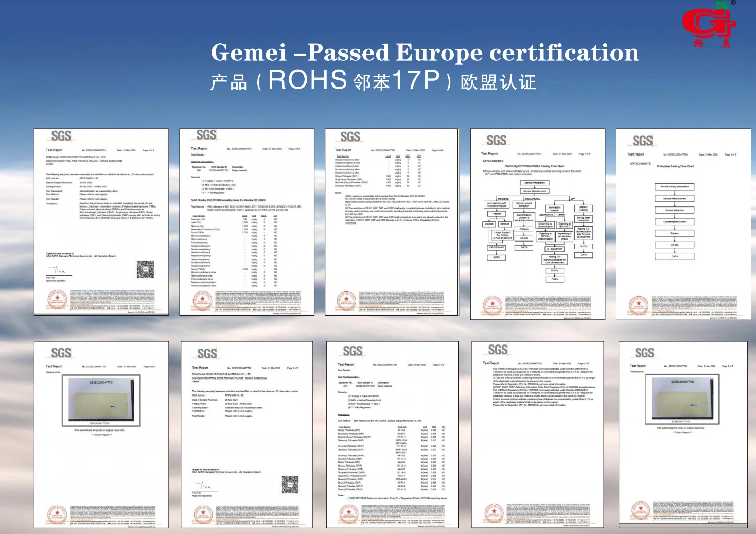This screenshot has width=756, height=534.
Task: Open the Pb/Cd/Hg flow chart page thumbnail
Action: point(538,224)
